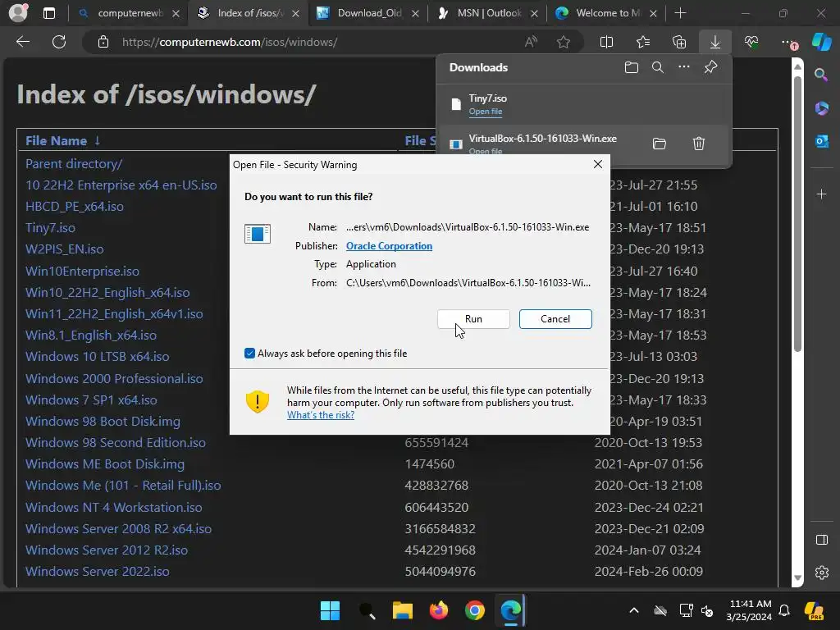Click the network icon in the system tray

coord(687,610)
